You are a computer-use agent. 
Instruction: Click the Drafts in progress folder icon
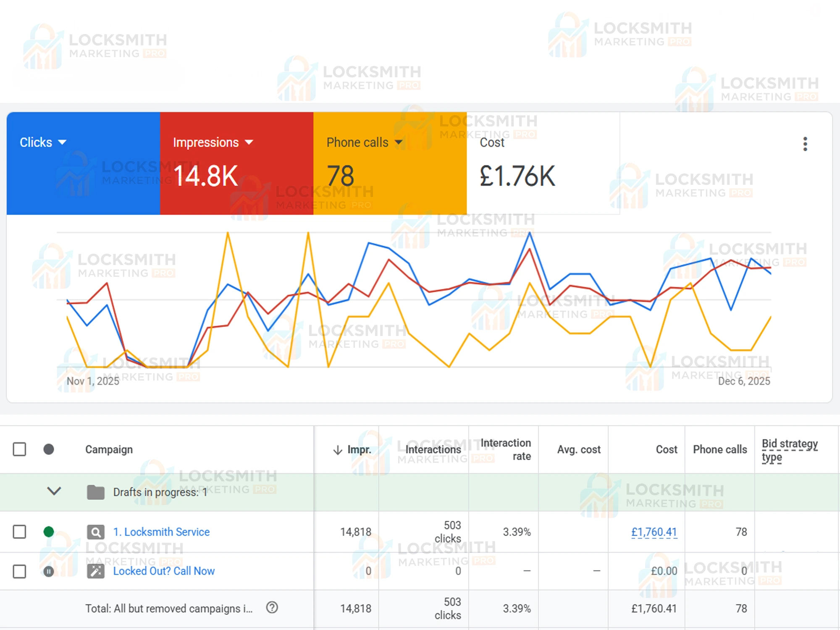97,492
